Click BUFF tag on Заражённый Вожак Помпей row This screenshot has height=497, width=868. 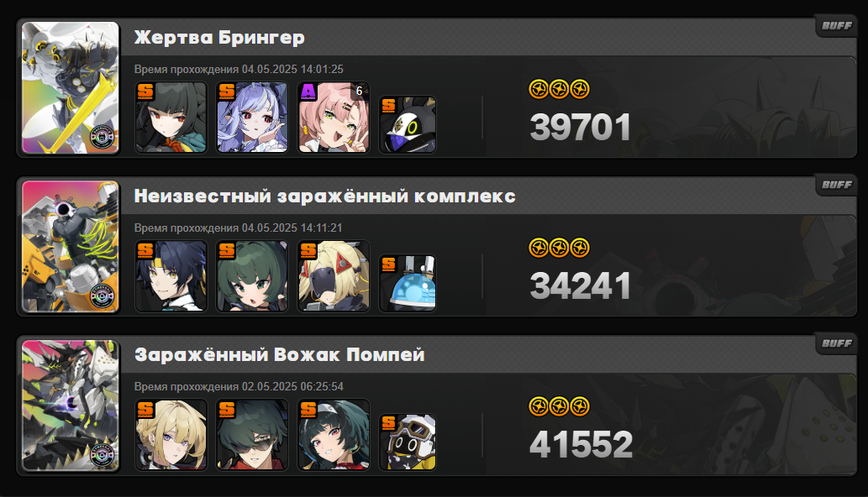coord(836,343)
